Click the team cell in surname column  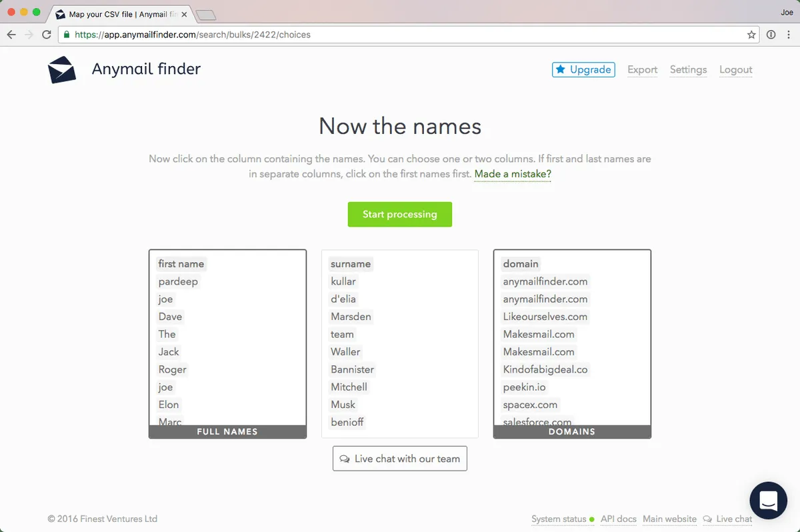pos(343,334)
